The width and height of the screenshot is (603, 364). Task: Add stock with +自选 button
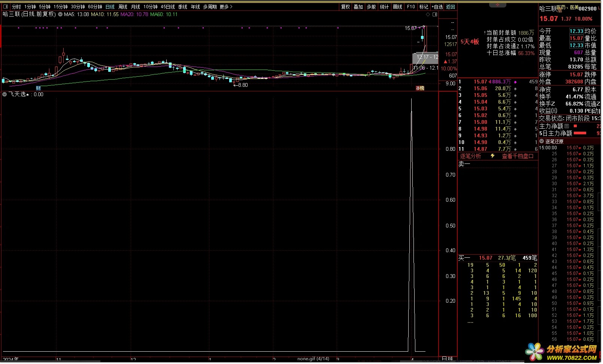click(x=437, y=7)
